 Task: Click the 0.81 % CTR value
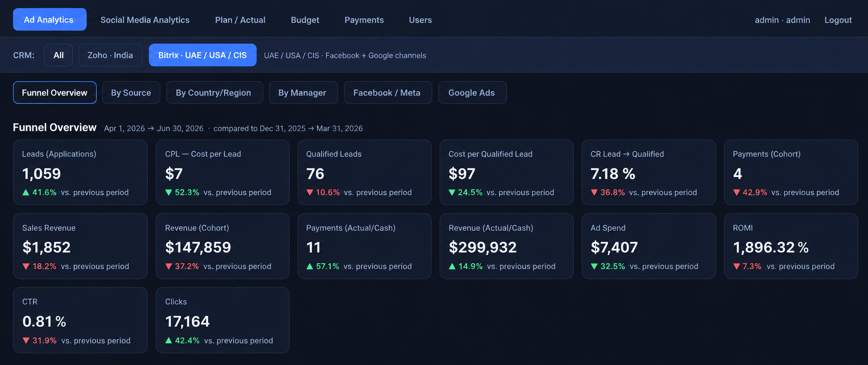(x=44, y=321)
